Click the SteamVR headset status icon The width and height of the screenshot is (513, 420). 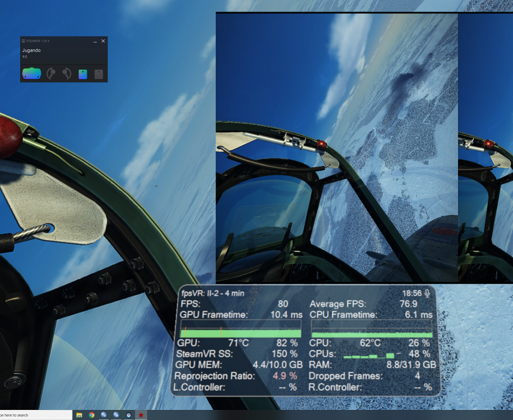coord(32,73)
